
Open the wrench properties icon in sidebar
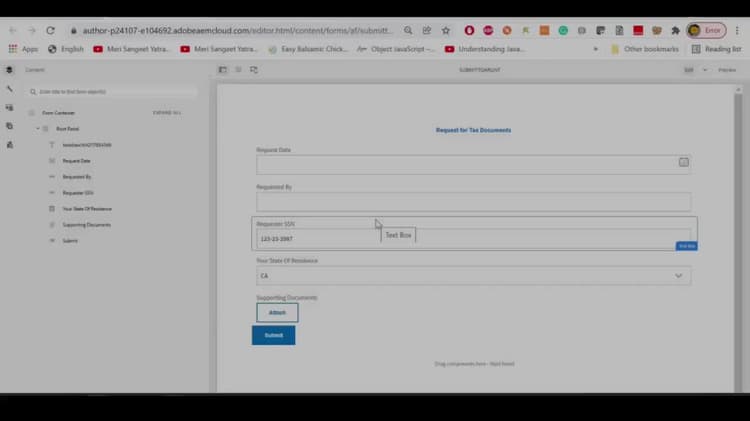[9, 89]
